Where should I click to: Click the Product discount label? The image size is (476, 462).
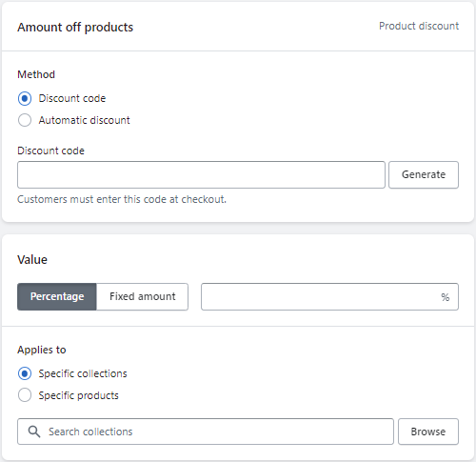(x=419, y=26)
